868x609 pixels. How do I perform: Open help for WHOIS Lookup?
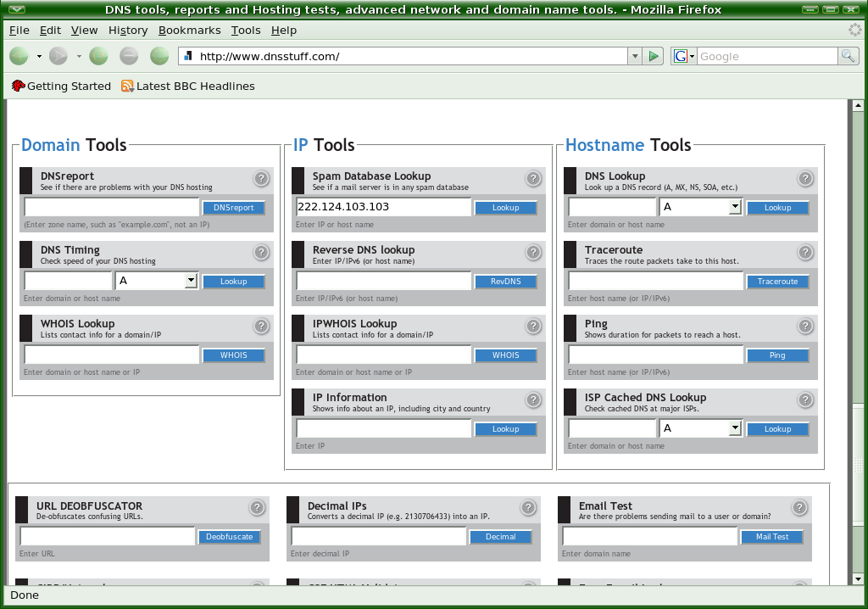(261, 326)
